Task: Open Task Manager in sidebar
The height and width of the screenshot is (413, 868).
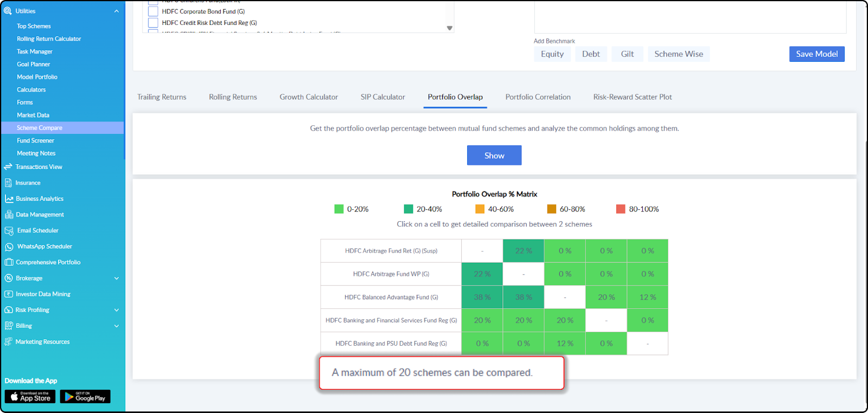Action: [x=35, y=51]
